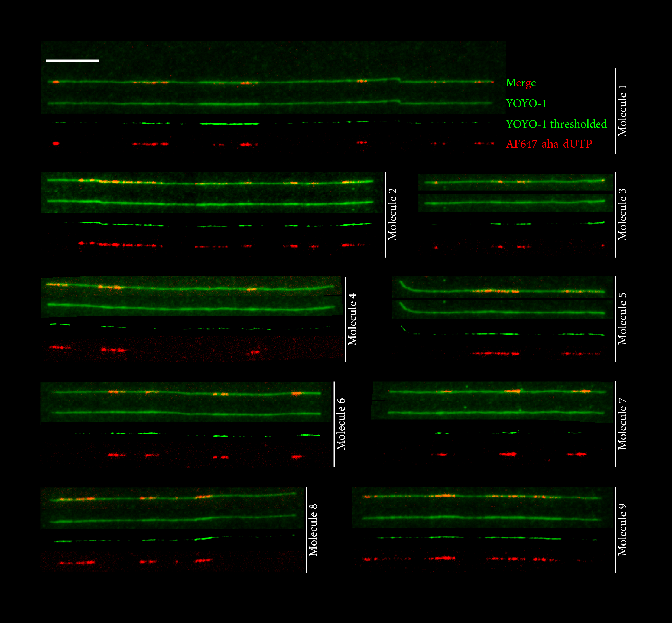The height and width of the screenshot is (623, 672).
Task: Select the Molecule 7 merge image strip
Action: coord(492,391)
